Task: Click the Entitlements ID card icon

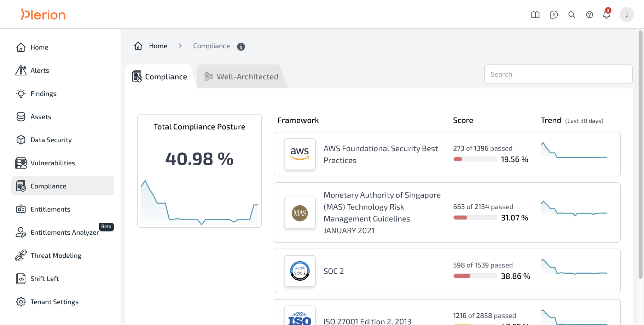Action: click(21, 209)
